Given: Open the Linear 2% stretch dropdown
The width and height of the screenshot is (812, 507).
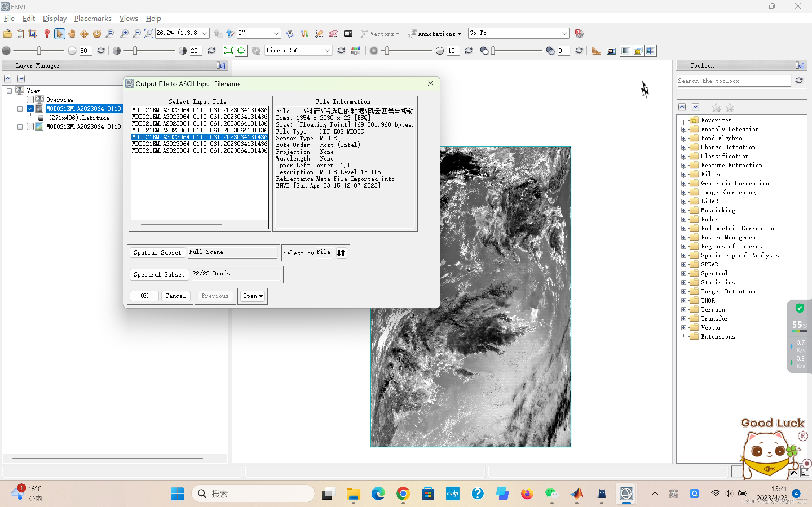Looking at the screenshot, I should pyautogui.click(x=327, y=51).
